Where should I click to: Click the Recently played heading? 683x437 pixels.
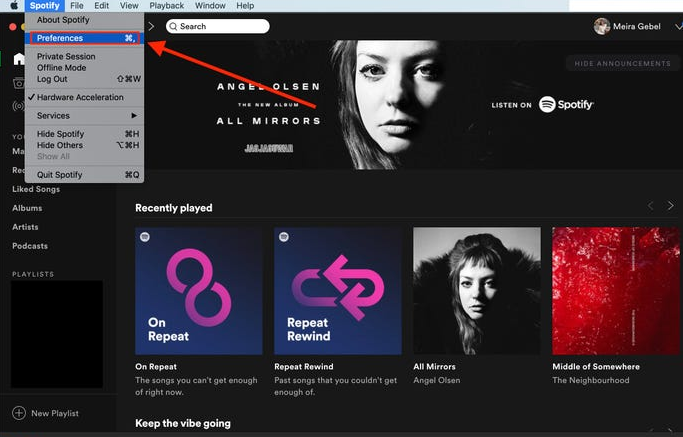[x=174, y=208]
